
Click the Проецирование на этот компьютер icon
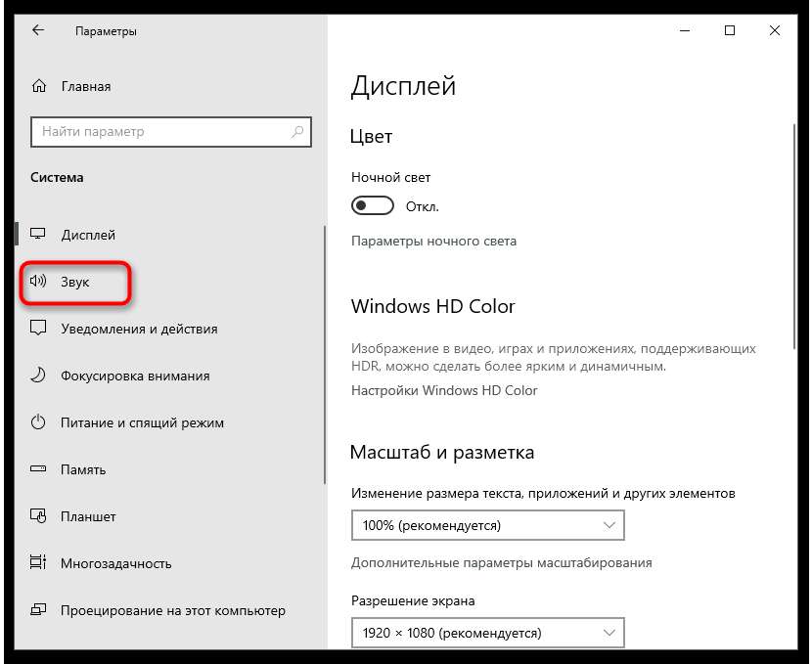pos(38,609)
